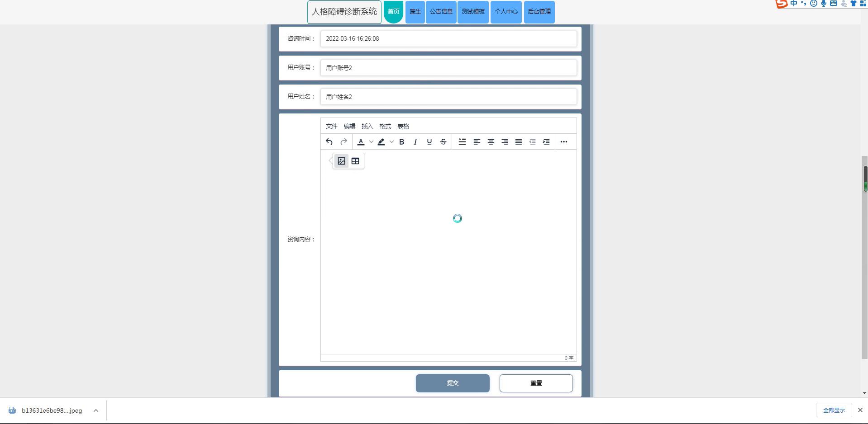Submit the form with 提交 button
Screen dimensions: 868x424
(x=453, y=383)
